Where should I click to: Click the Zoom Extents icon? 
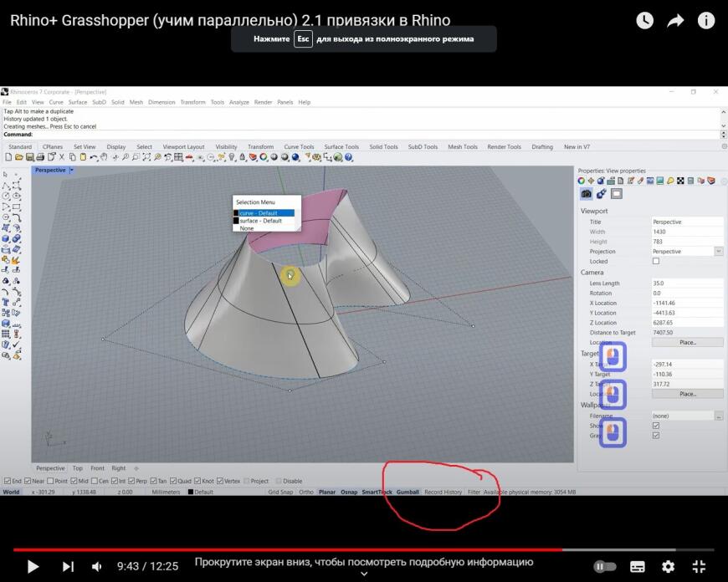click(x=146, y=157)
